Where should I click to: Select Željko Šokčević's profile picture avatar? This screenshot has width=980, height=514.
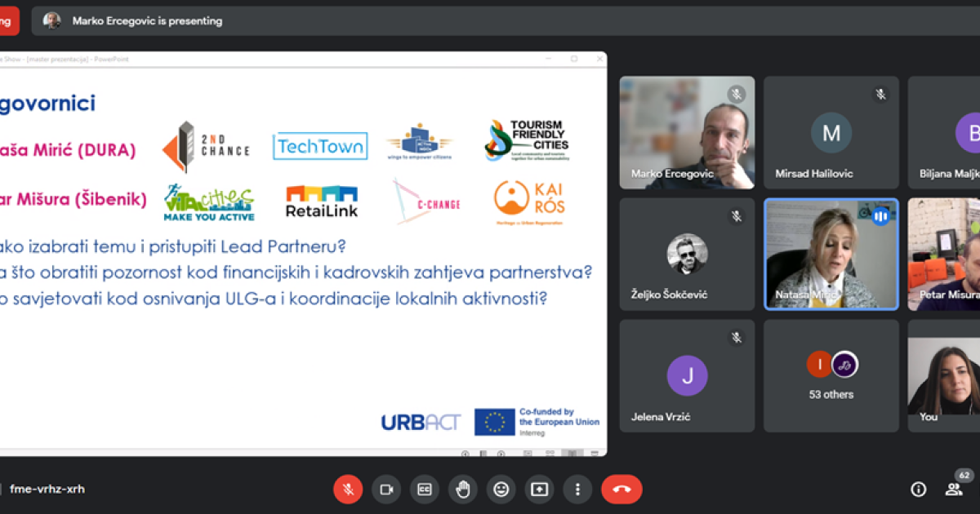688,254
